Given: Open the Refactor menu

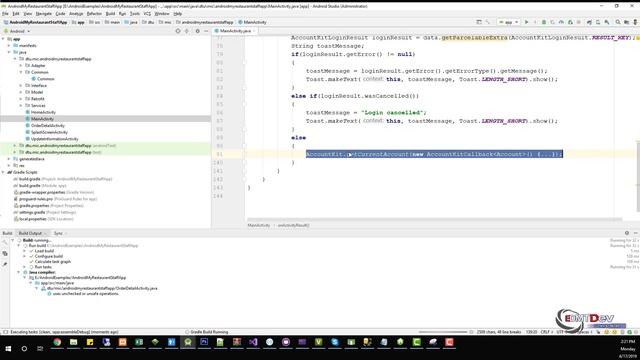Looking at the screenshot, I should pyautogui.click(x=94, y=13).
